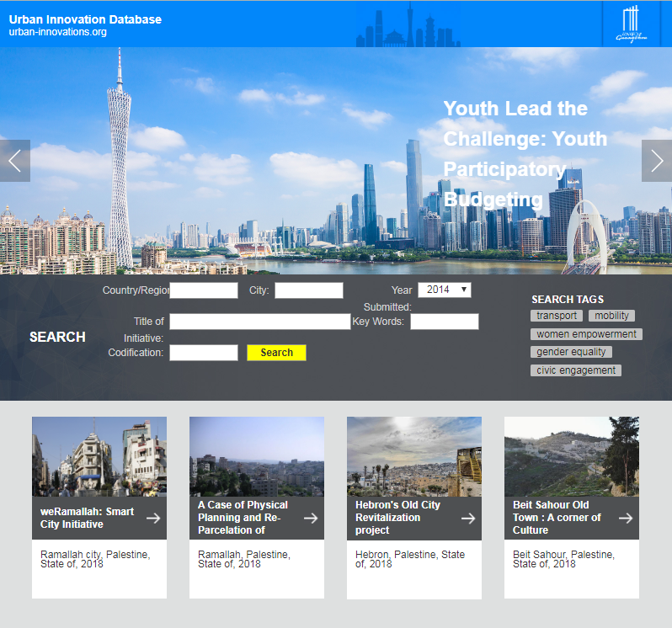Open the Guangzhou Award logo in header
Viewport: 672px width, 628px height.
632,24
